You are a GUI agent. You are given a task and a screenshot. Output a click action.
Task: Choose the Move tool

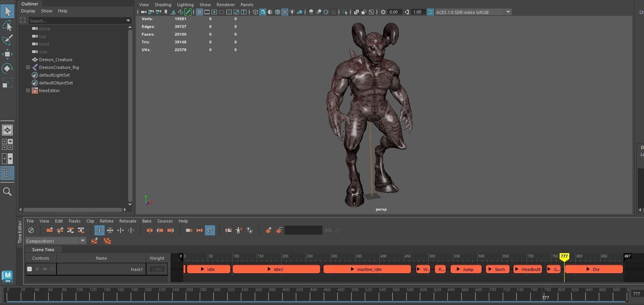point(7,54)
